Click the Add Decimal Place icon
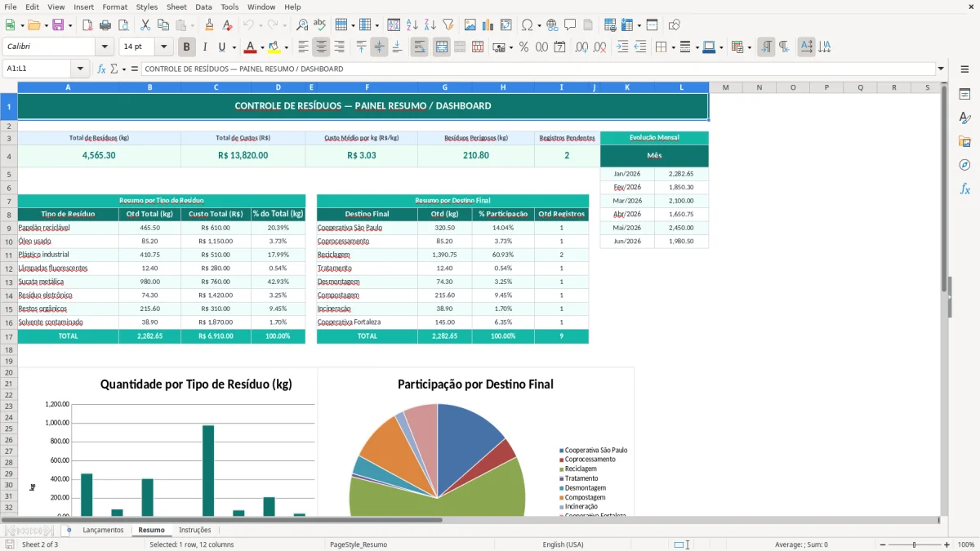The height and width of the screenshot is (551, 980). click(581, 47)
